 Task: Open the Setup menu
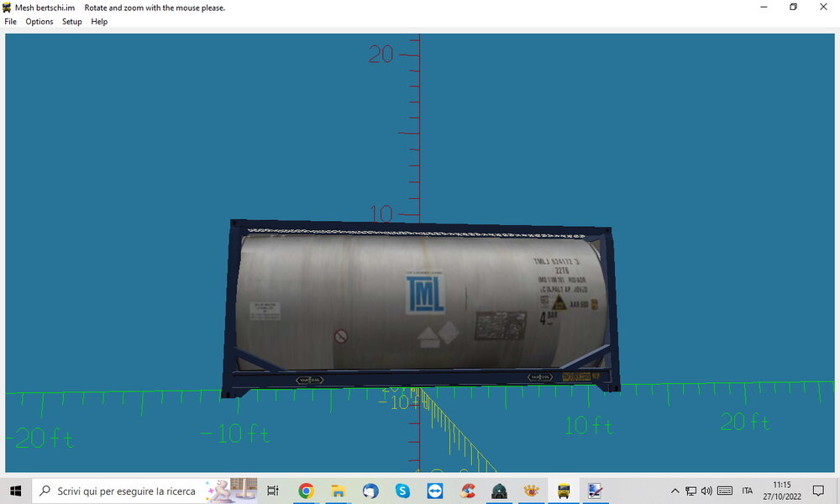(x=71, y=22)
